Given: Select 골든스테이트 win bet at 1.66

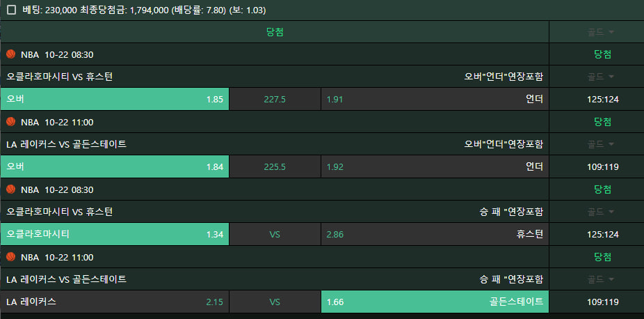Looking at the screenshot, I should coord(435,302).
